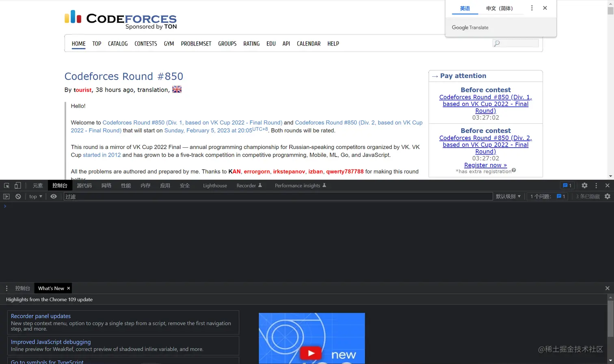The width and height of the screenshot is (614, 364).
Task: Open the Sources tab (源代码)
Action: (x=84, y=185)
